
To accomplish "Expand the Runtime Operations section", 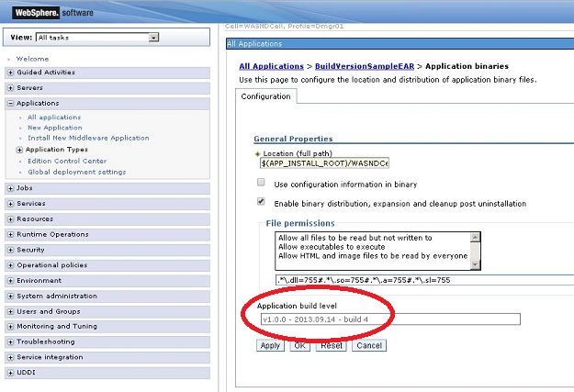I will 11,234.
